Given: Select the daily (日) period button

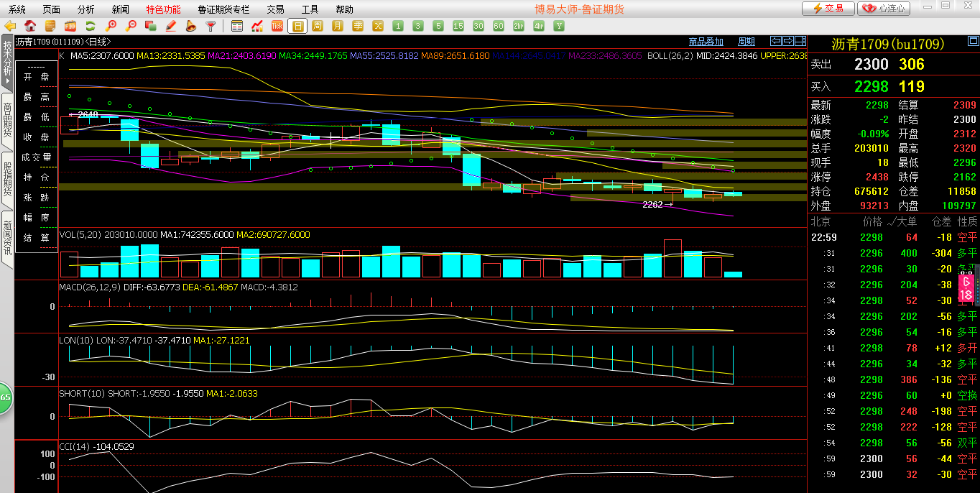Looking at the screenshot, I should pos(297,26).
